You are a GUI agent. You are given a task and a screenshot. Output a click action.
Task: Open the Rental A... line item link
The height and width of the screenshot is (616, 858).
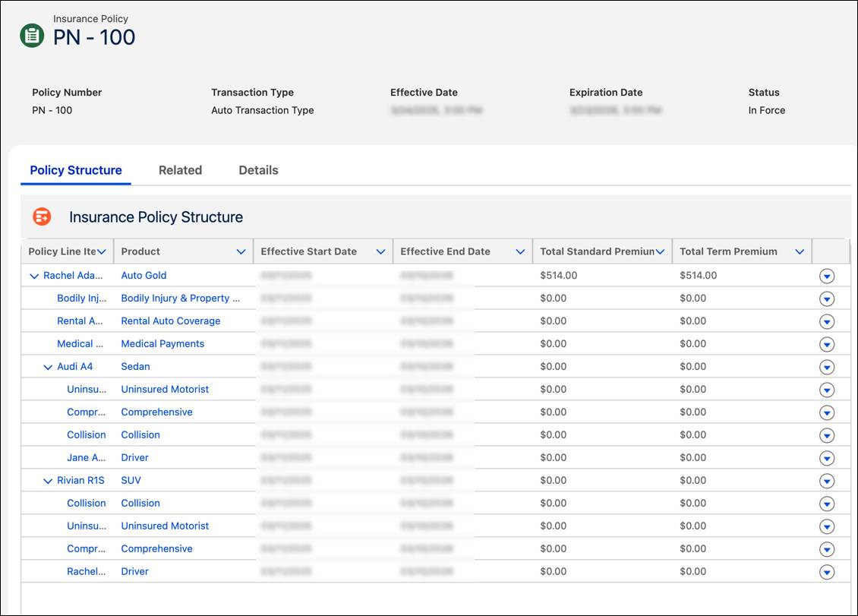(80, 321)
